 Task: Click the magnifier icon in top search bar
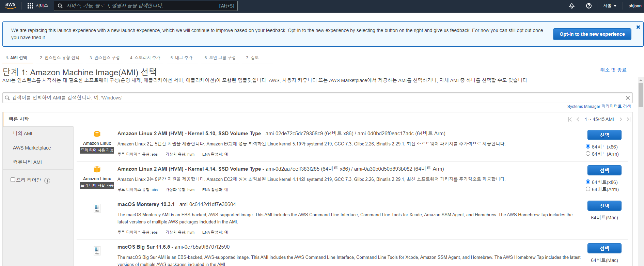click(x=60, y=6)
